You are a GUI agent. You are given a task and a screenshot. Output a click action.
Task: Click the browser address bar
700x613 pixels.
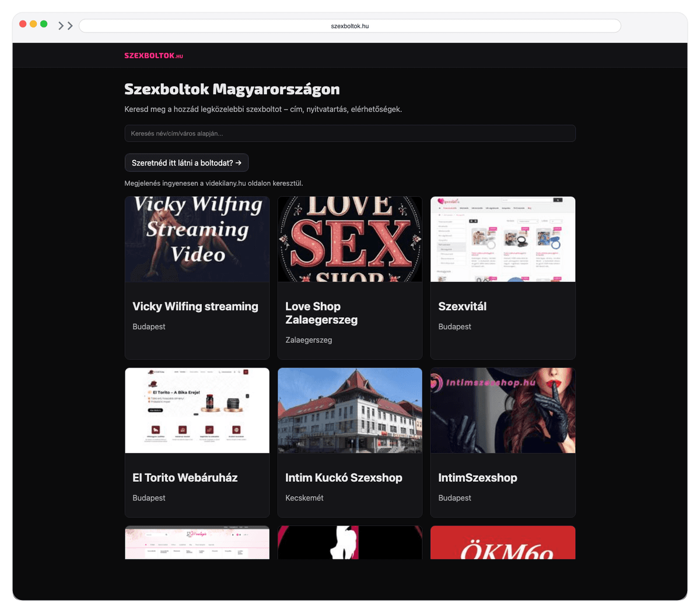click(x=349, y=26)
